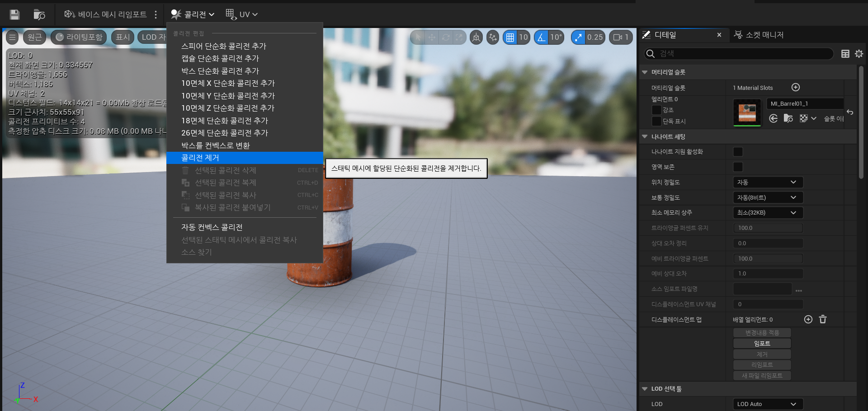
Task: Click the scale gizmo icon
Action: 459,37
